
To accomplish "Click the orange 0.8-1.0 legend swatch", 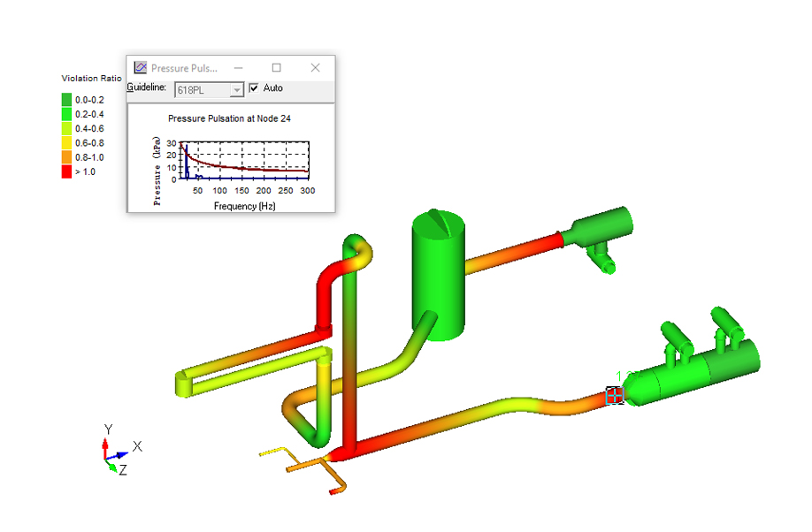I will coord(67,157).
